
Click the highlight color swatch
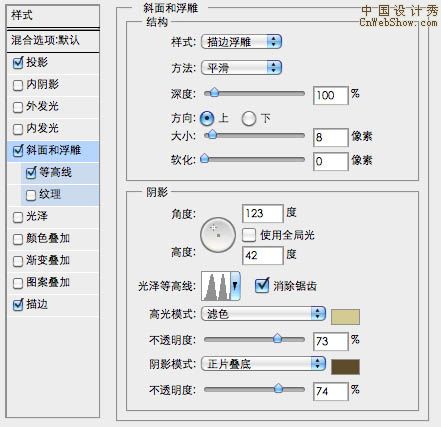pyautogui.click(x=345, y=317)
